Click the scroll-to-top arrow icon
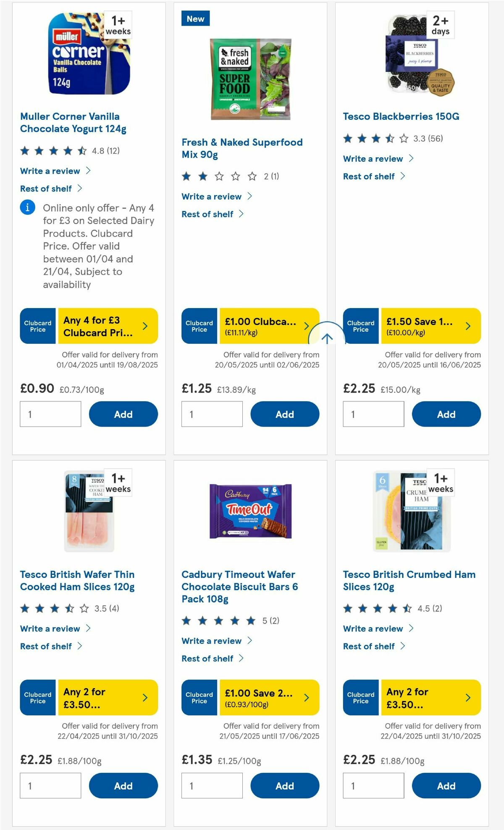 (x=327, y=336)
